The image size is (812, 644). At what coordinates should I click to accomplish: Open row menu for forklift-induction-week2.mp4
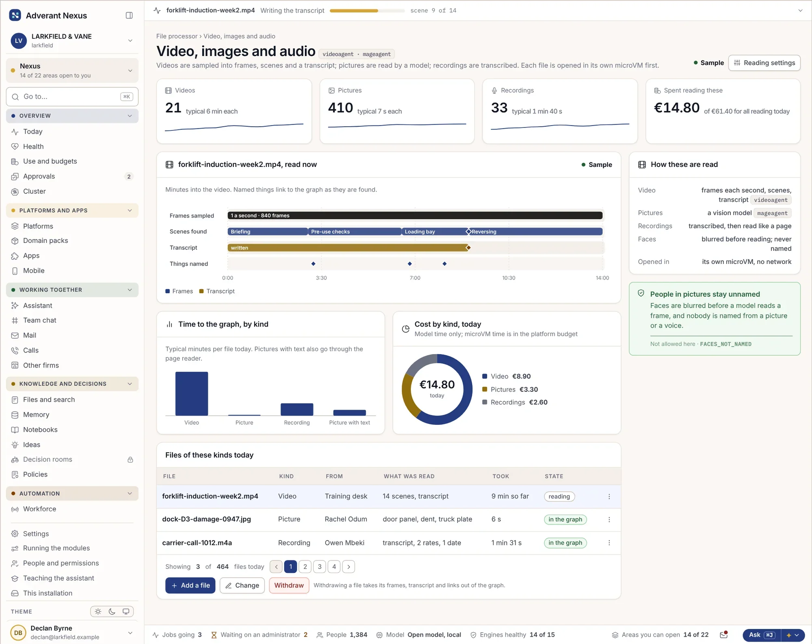pyautogui.click(x=609, y=496)
